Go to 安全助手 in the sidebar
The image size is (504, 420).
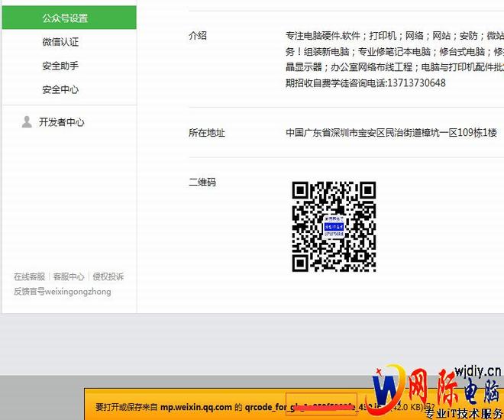tap(60, 66)
